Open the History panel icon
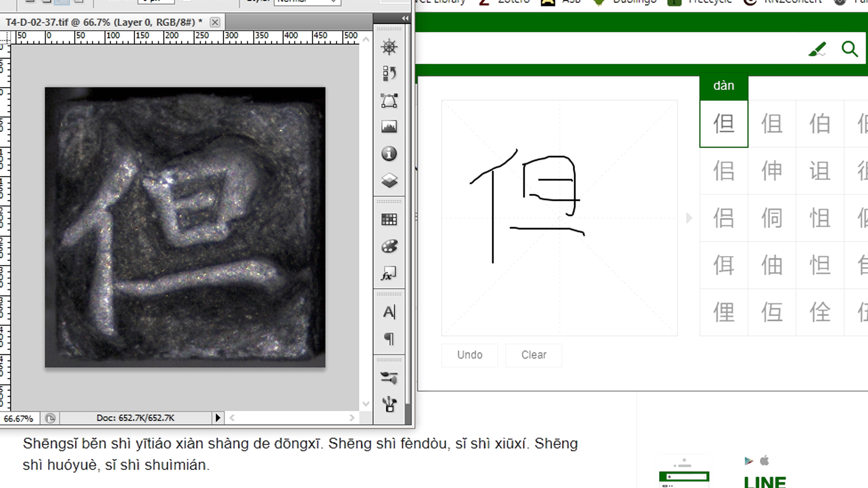 [x=389, y=73]
